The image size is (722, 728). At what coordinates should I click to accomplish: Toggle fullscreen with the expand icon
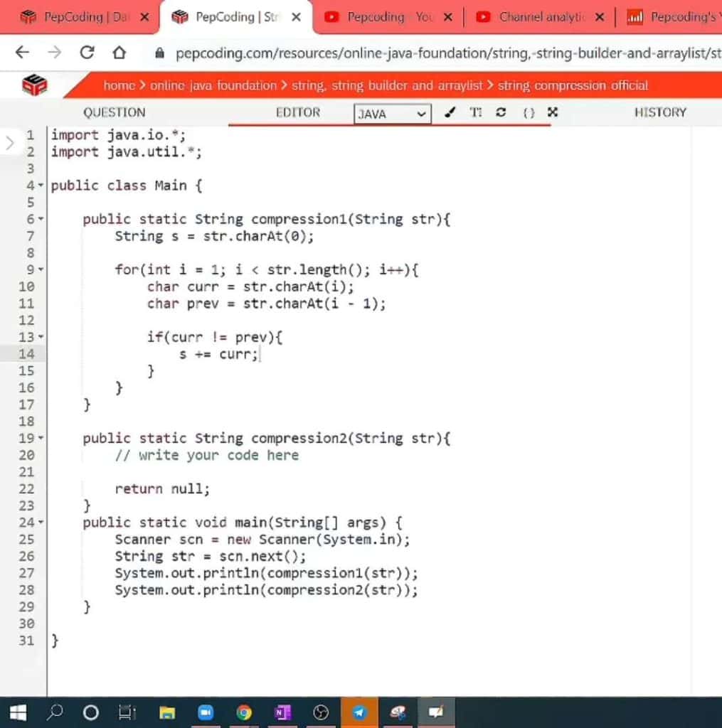click(x=551, y=112)
